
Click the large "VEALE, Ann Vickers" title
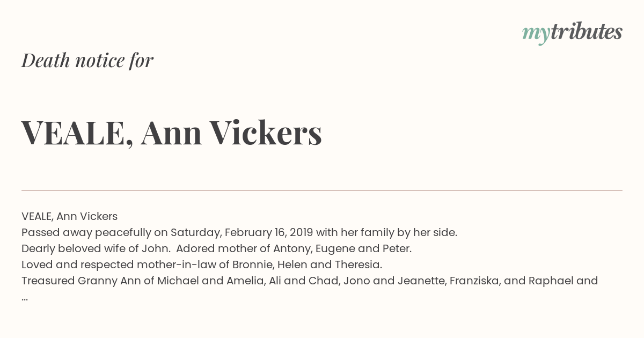[x=172, y=133]
